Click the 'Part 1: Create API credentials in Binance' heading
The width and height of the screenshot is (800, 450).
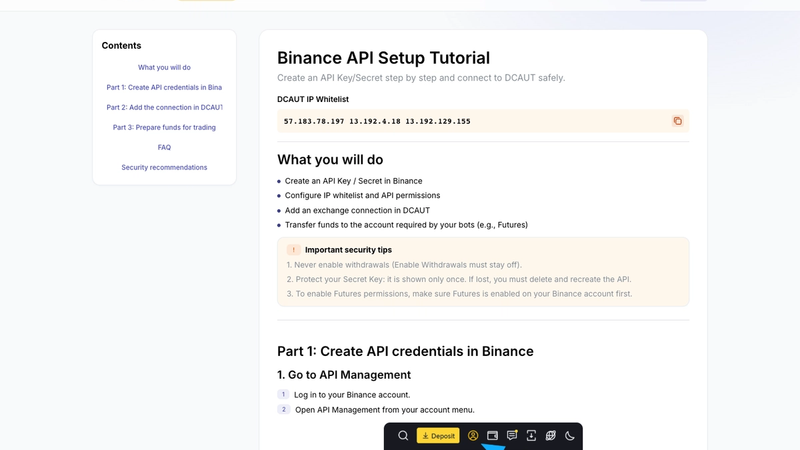click(405, 352)
